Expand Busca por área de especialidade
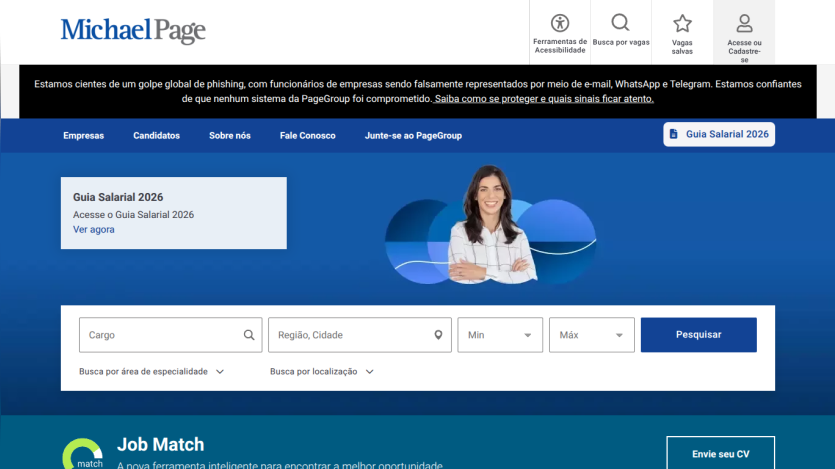The height and width of the screenshot is (469, 835). pos(152,372)
